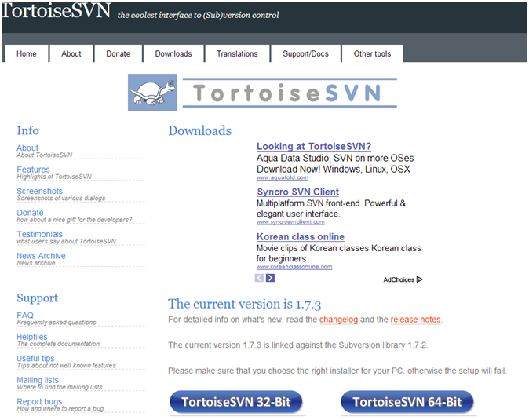529x420 pixels.
Task: Click the Info sidebar heading
Action: 27,130
